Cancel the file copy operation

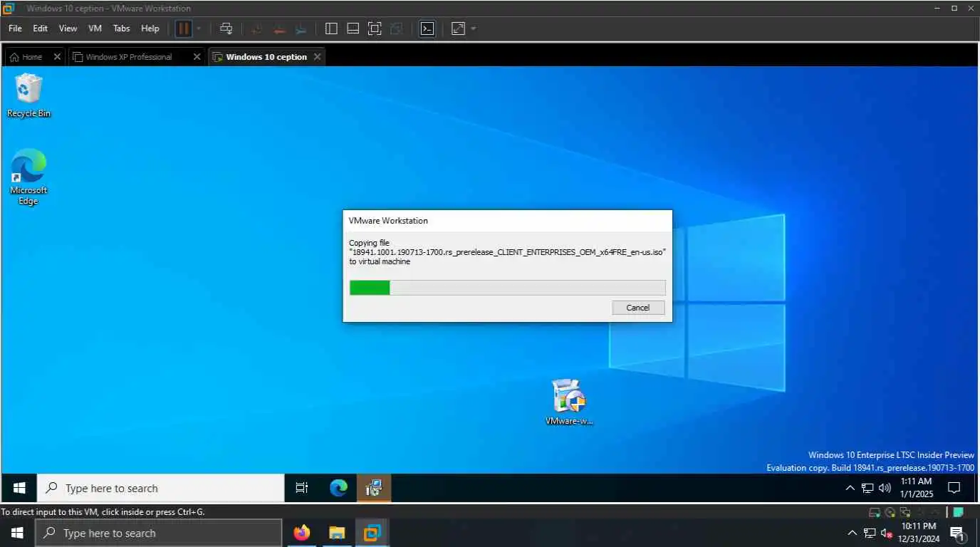[638, 308]
